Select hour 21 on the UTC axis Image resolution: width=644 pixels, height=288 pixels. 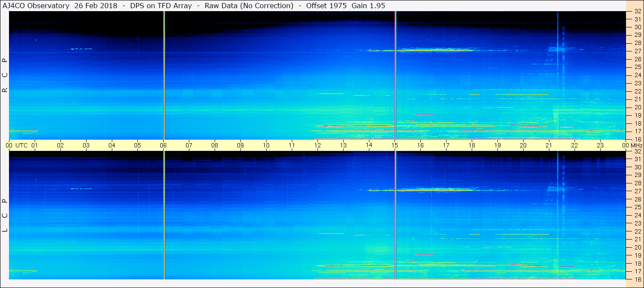(549, 145)
